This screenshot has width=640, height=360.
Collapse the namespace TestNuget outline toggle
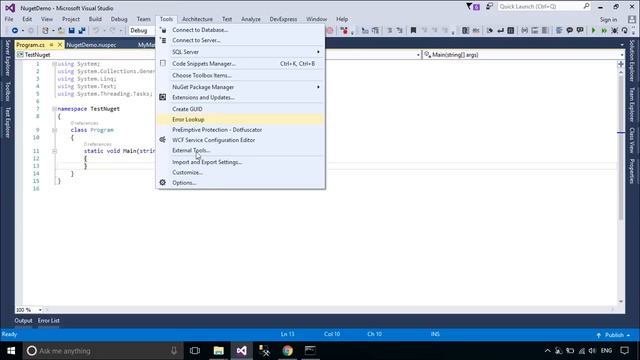point(54,109)
